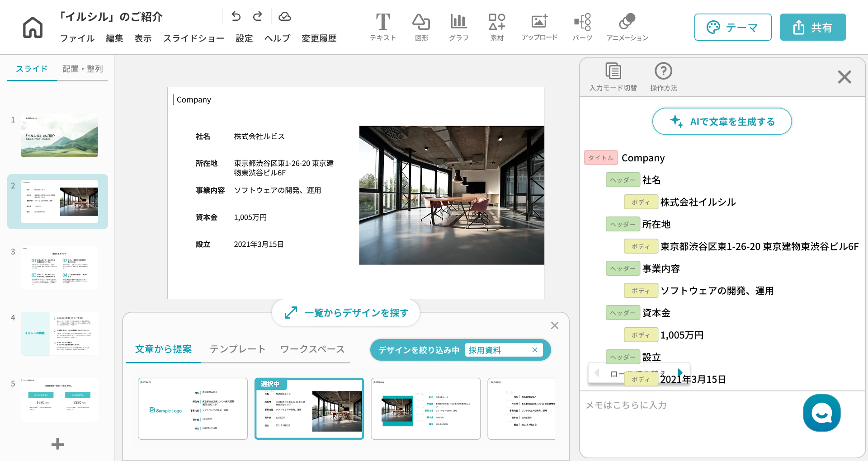Click the cloud save icon
The width and height of the screenshot is (868, 461).
(x=284, y=17)
